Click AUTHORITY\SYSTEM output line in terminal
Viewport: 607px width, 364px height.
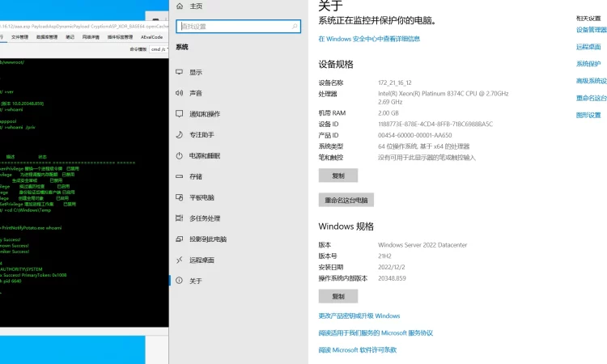[21, 269]
